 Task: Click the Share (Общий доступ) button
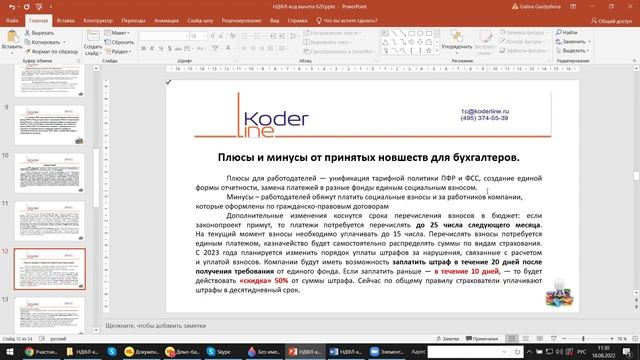(611, 20)
